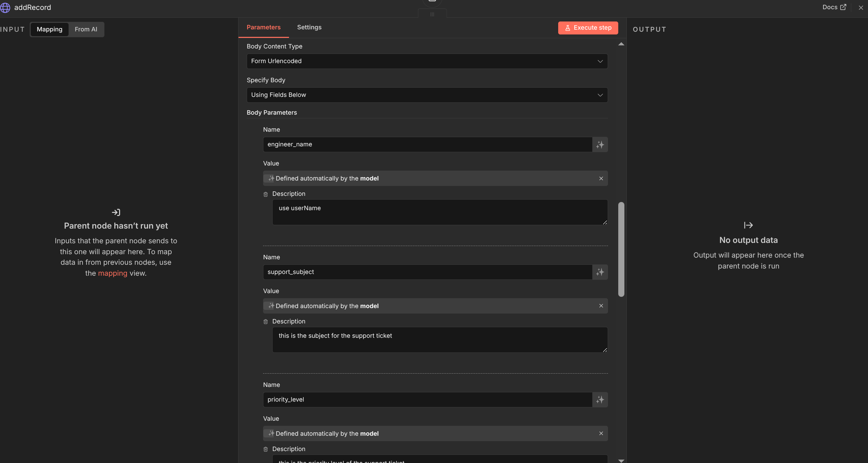Click the trash icon beside priority_level Description
The width and height of the screenshot is (868, 463).
(266, 449)
